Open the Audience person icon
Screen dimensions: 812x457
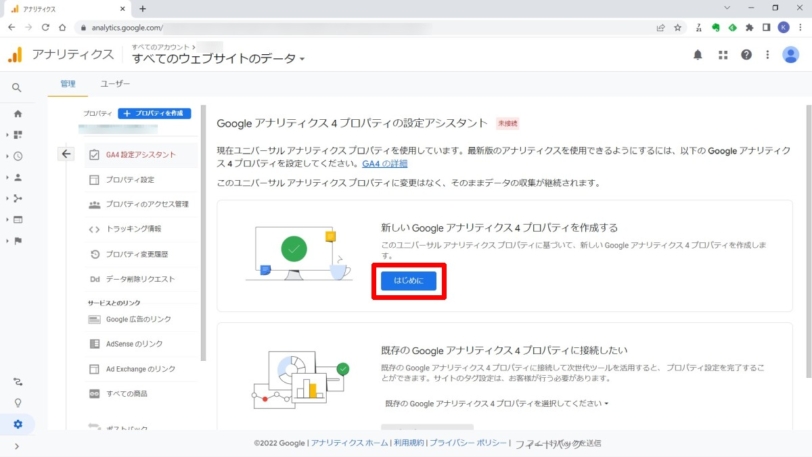(18, 177)
